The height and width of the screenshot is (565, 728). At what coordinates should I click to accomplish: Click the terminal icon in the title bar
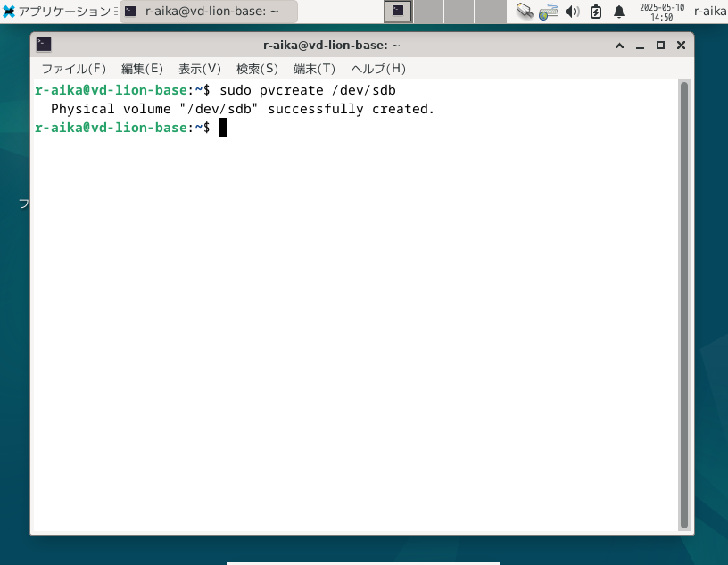point(44,45)
